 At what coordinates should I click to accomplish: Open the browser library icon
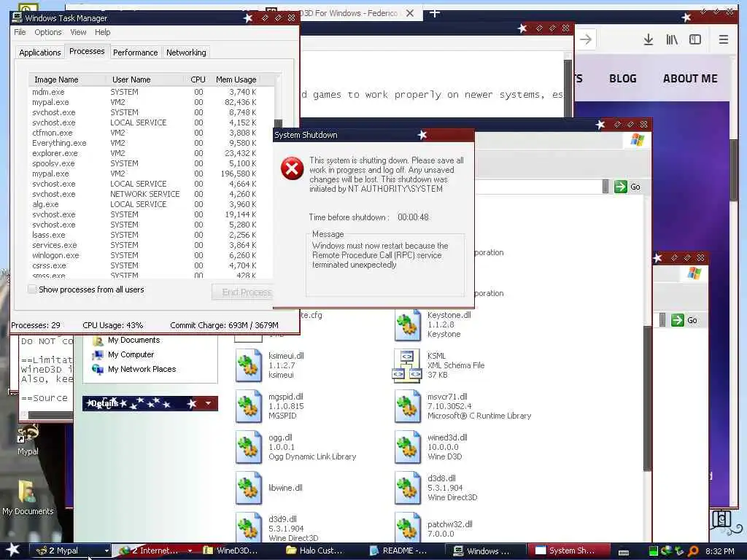pos(672,39)
